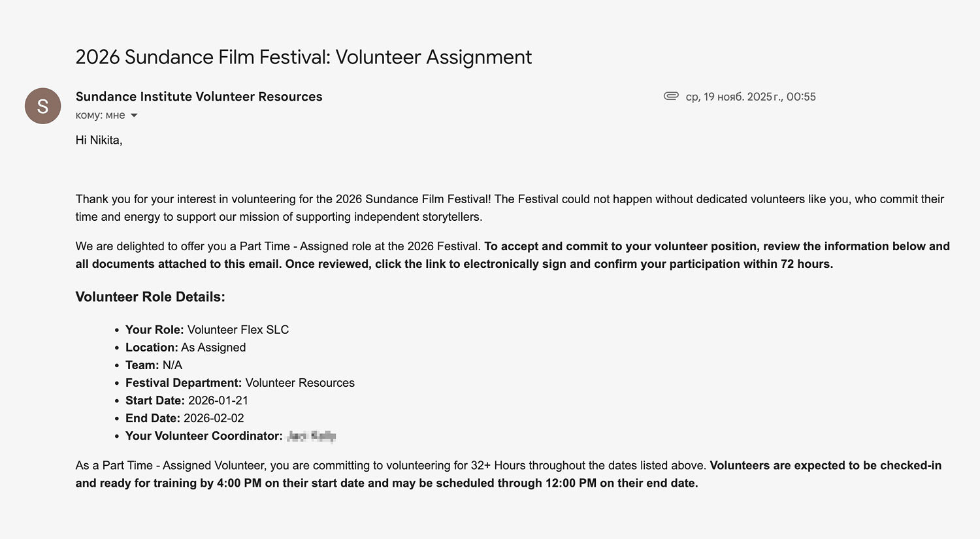Click the End Date value 2026-02-02

214,418
